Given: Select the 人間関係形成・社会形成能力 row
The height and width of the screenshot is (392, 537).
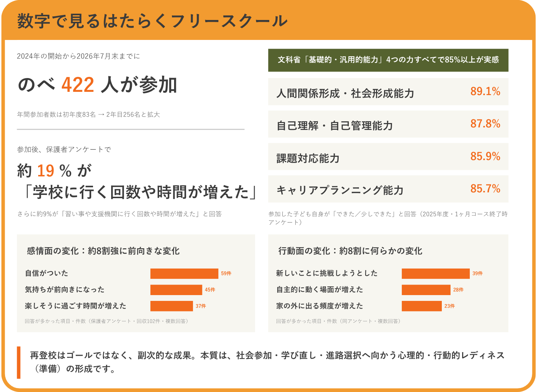Looking at the screenshot, I should point(388,92).
